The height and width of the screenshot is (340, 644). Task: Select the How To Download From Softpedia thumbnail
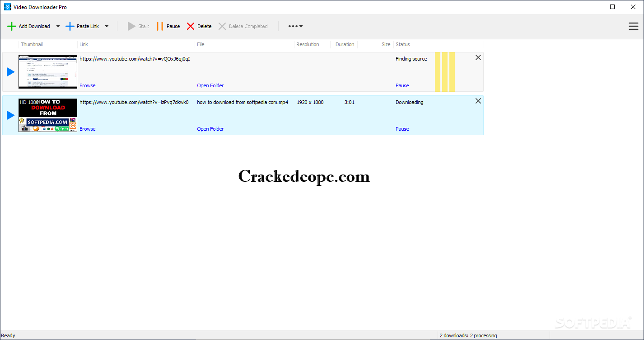(x=48, y=115)
